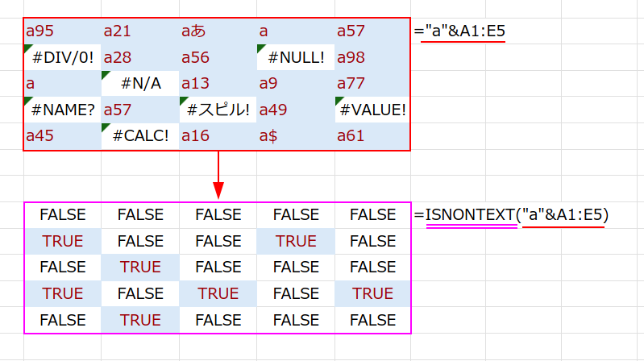
Task: Click the cell with value a13
Action: (218, 83)
